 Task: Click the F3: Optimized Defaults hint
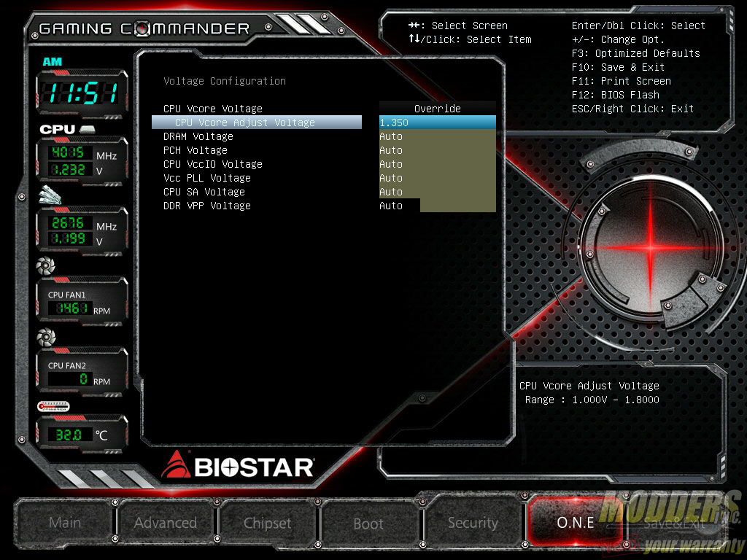(636, 53)
